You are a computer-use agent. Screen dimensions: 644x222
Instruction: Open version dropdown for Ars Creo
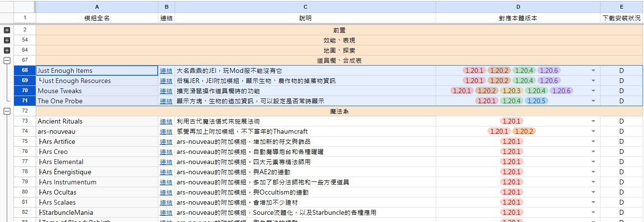pyautogui.click(x=593, y=152)
